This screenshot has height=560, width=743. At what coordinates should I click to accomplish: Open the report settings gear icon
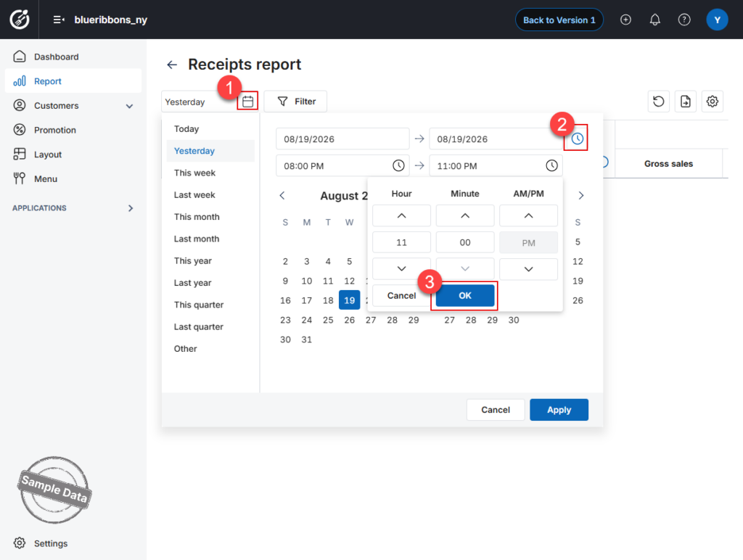[713, 102]
